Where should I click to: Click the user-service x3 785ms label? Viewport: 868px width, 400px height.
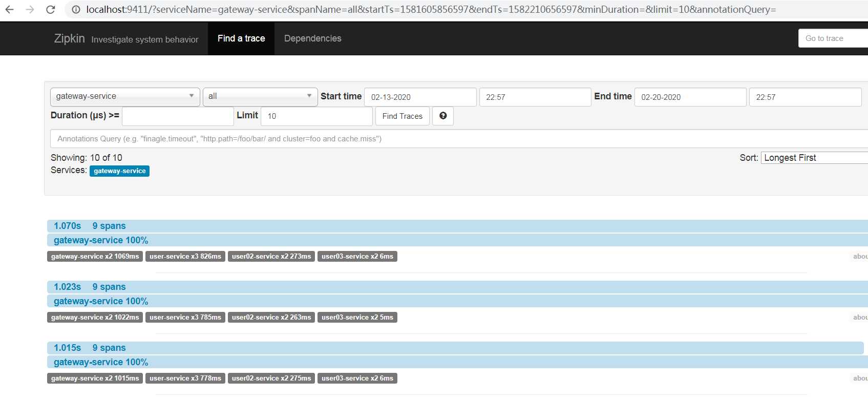(185, 318)
